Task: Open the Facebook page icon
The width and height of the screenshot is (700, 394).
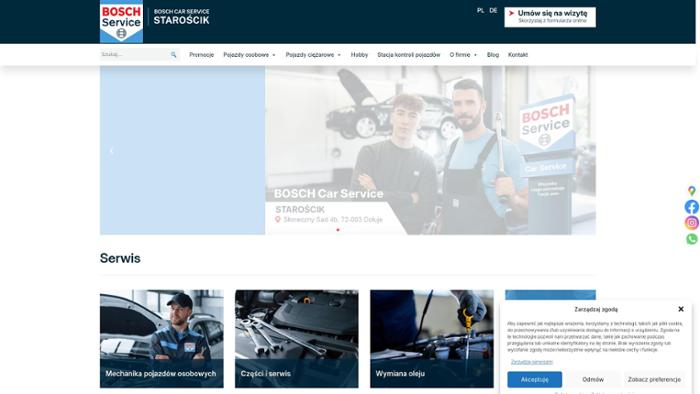Action: coord(692,207)
